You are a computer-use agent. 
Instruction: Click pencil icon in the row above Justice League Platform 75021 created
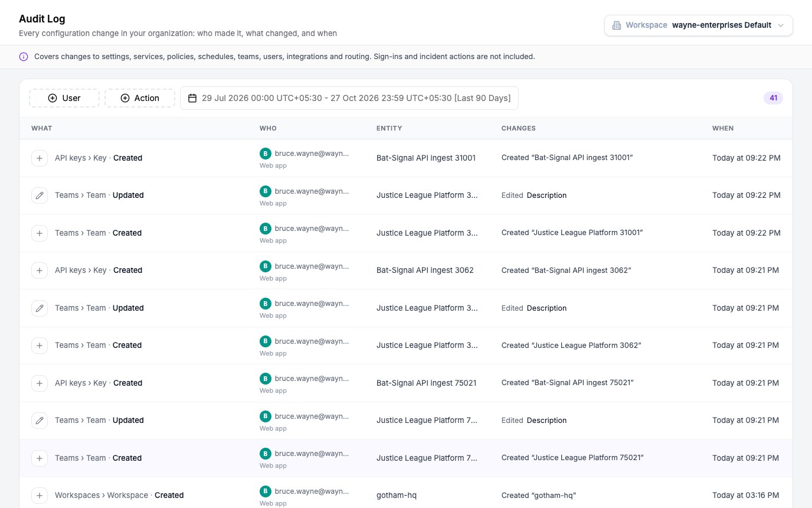tap(40, 420)
